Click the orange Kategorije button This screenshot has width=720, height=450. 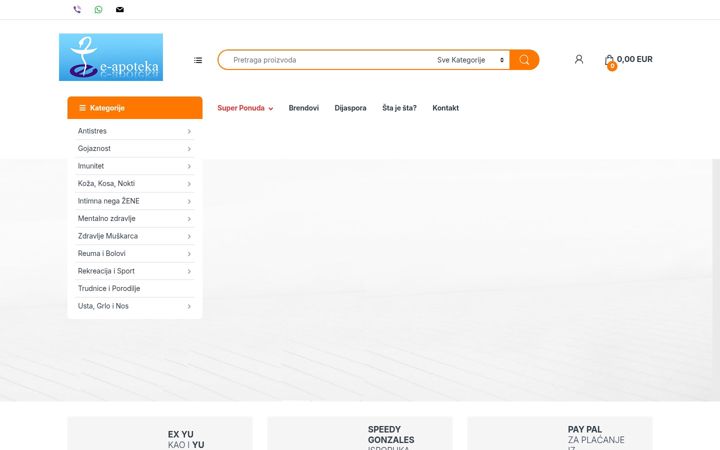tap(135, 107)
